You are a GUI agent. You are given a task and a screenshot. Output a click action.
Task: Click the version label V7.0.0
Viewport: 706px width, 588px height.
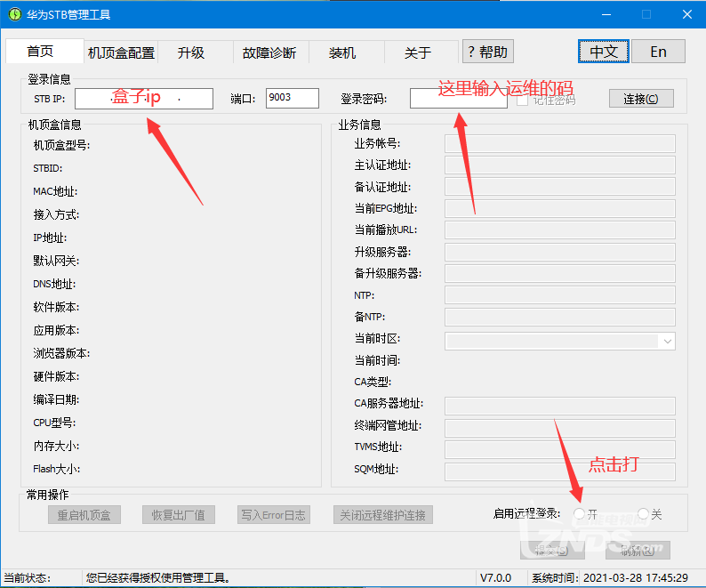495,577
